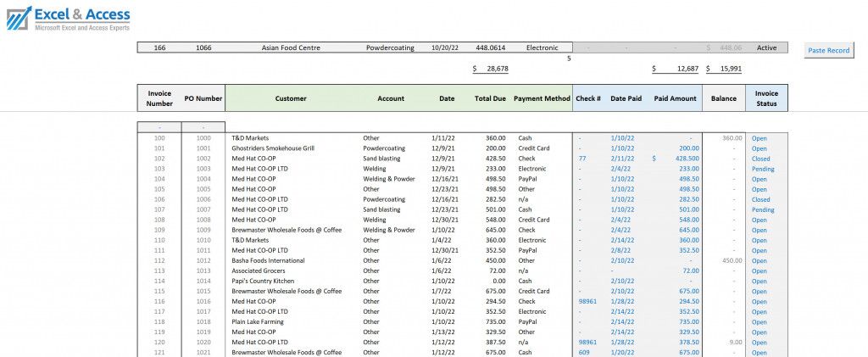This screenshot has height=357, width=868.
Task: Click the Closed status of invoice 106
Action: [x=760, y=200]
